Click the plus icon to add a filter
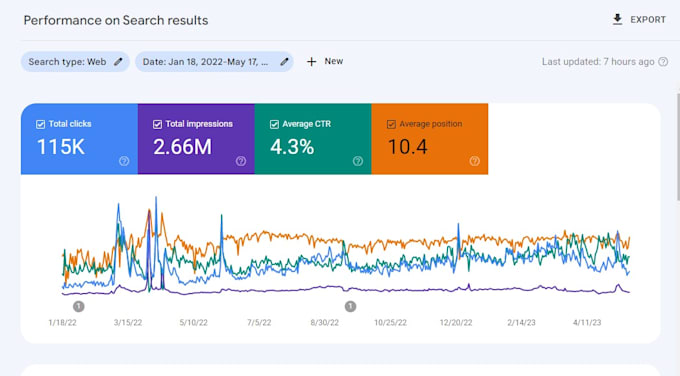680x376 pixels. tap(311, 62)
